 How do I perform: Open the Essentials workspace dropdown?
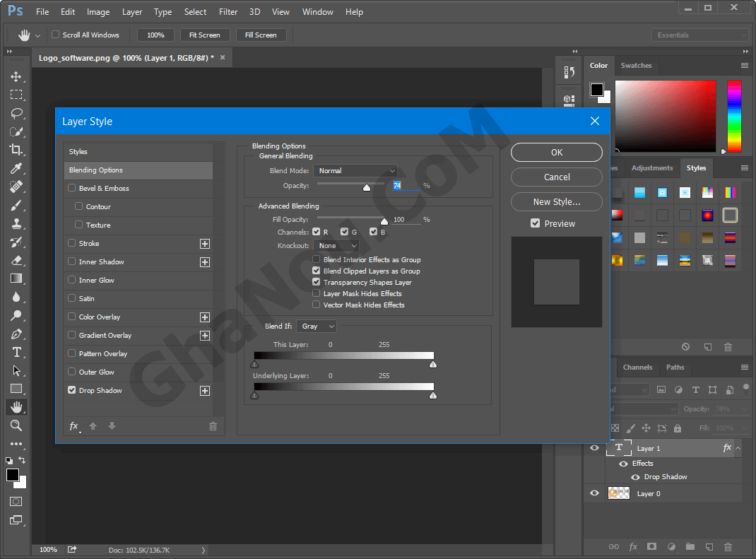click(700, 35)
